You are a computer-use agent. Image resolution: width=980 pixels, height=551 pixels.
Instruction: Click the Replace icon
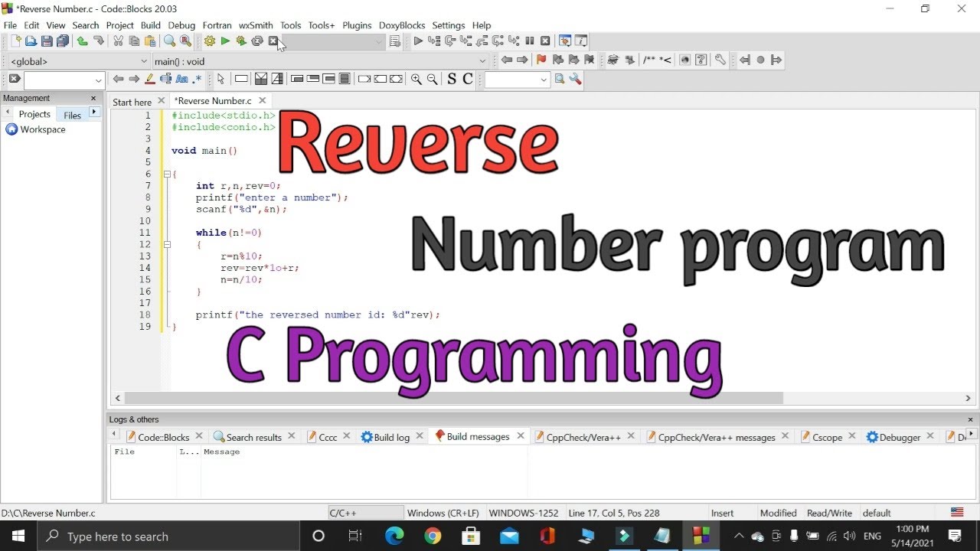[x=185, y=41]
